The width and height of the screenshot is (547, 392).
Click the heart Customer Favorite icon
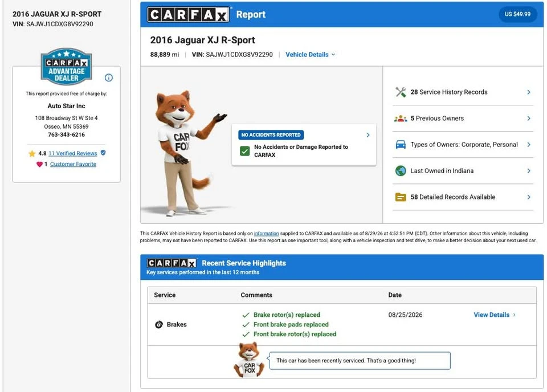(39, 164)
